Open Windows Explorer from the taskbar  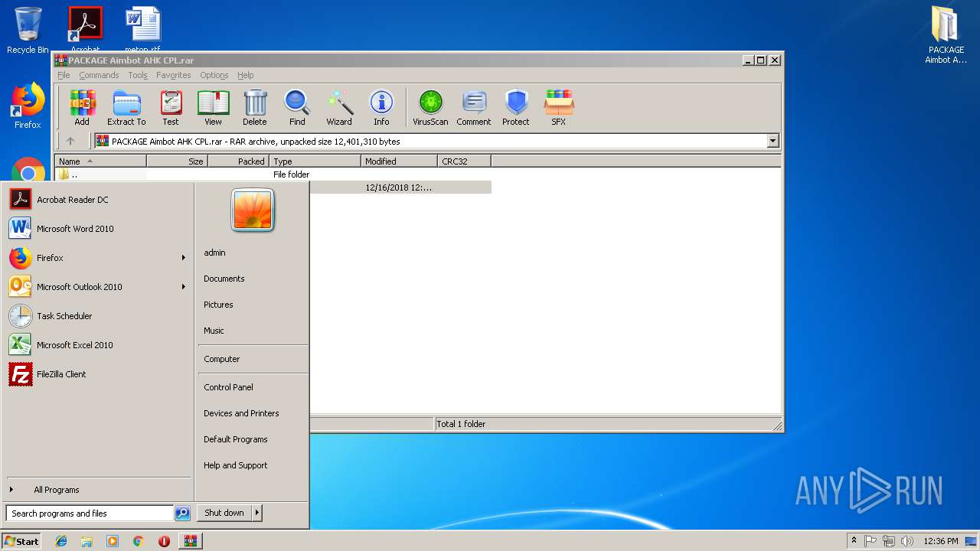point(87,541)
